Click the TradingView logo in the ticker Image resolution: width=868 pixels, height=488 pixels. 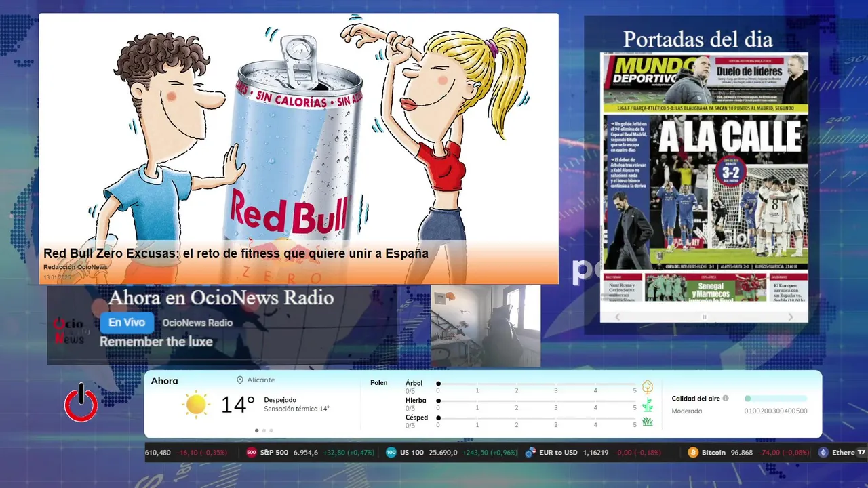click(861, 452)
